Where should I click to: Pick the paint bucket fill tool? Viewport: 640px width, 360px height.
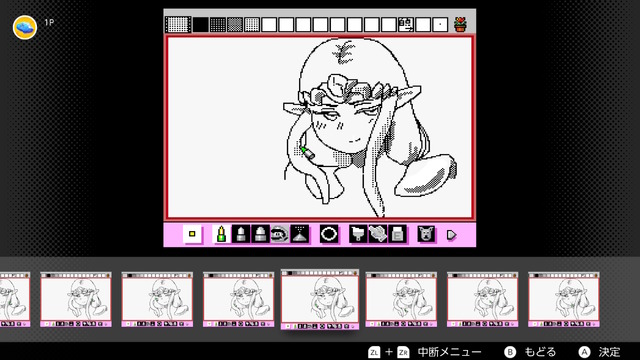coord(358,234)
